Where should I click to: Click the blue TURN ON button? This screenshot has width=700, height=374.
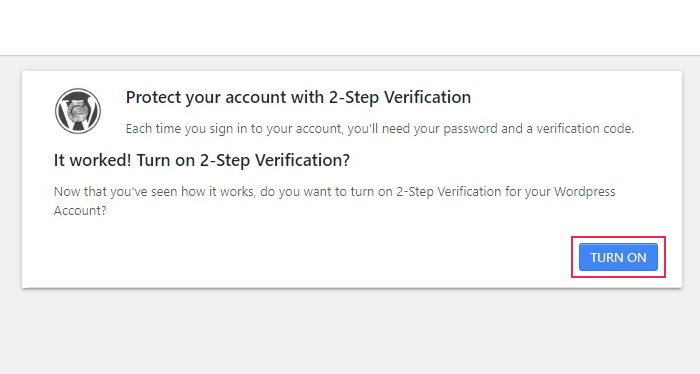click(x=618, y=257)
